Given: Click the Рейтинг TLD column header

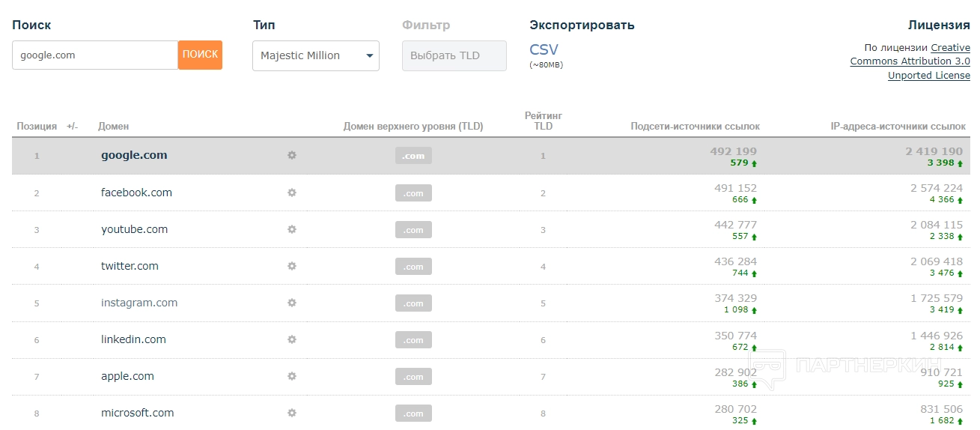Looking at the screenshot, I should click(x=544, y=121).
